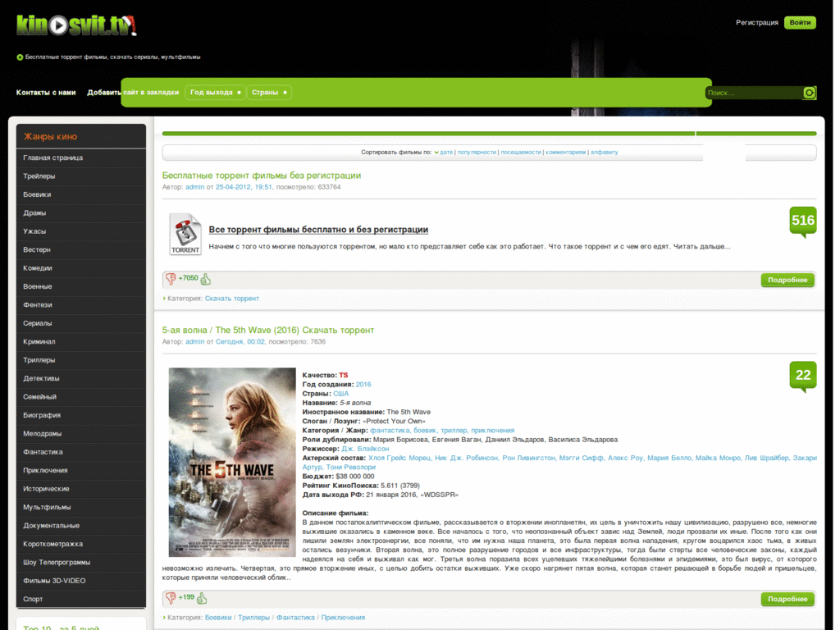The height and width of the screenshot is (630, 840).
Task: Sort films by популярности
Action: click(x=477, y=152)
